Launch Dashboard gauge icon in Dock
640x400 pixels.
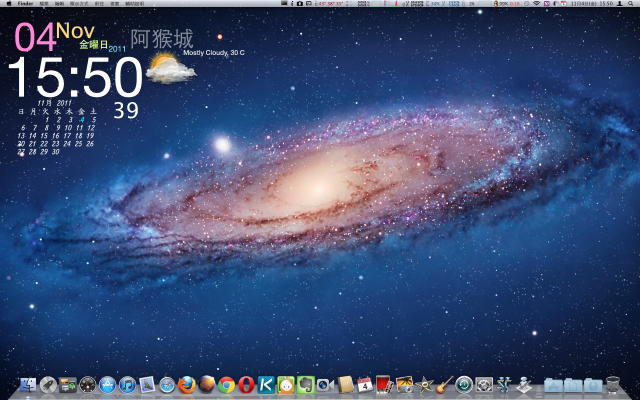[88, 385]
